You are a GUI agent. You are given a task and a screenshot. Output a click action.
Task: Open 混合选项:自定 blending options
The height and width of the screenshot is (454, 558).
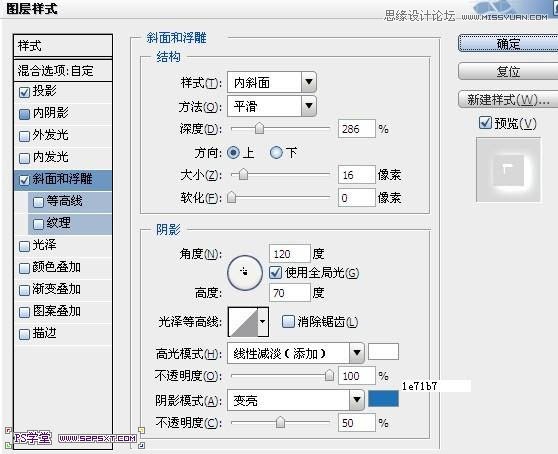point(63,70)
